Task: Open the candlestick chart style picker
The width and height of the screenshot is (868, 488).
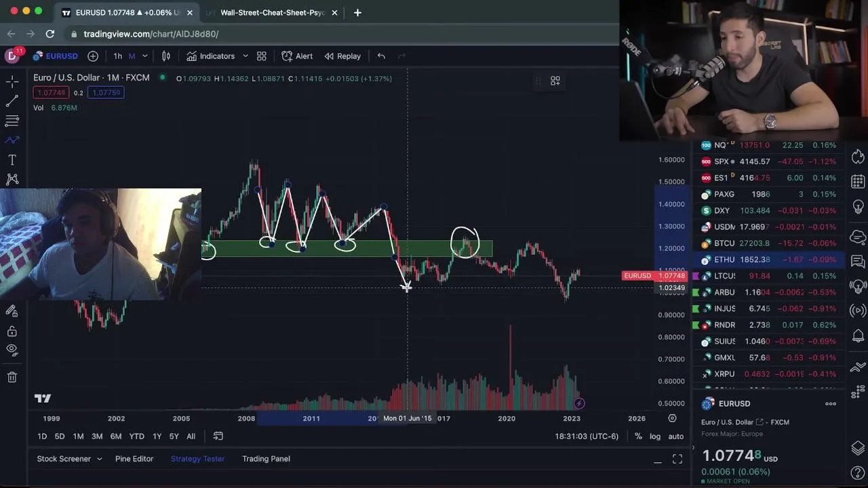Action: click(x=166, y=56)
